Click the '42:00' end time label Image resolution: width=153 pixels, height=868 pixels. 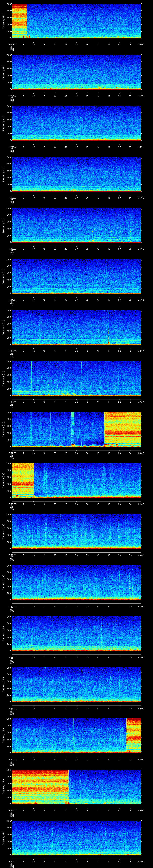[x=141, y=657]
